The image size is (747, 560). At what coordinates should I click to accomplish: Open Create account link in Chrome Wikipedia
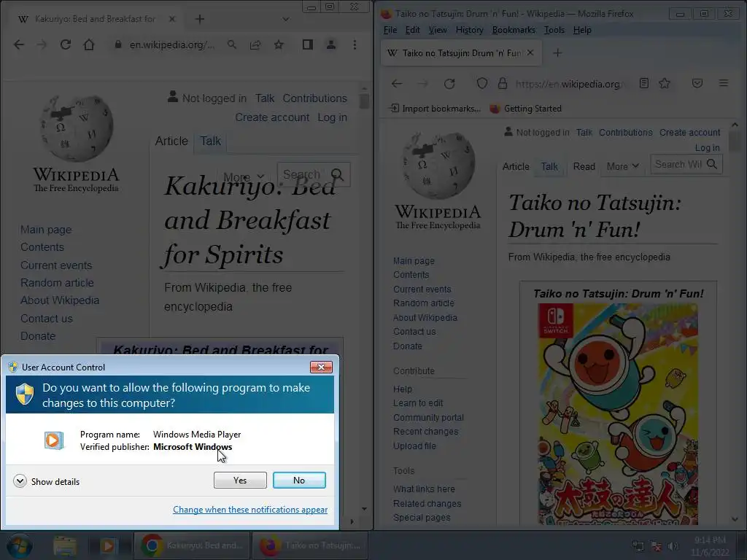pyautogui.click(x=272, y=117)
